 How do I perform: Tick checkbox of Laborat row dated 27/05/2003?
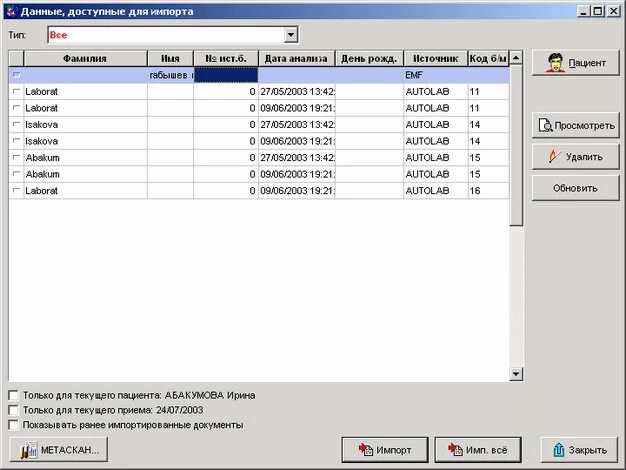(16, 91)
